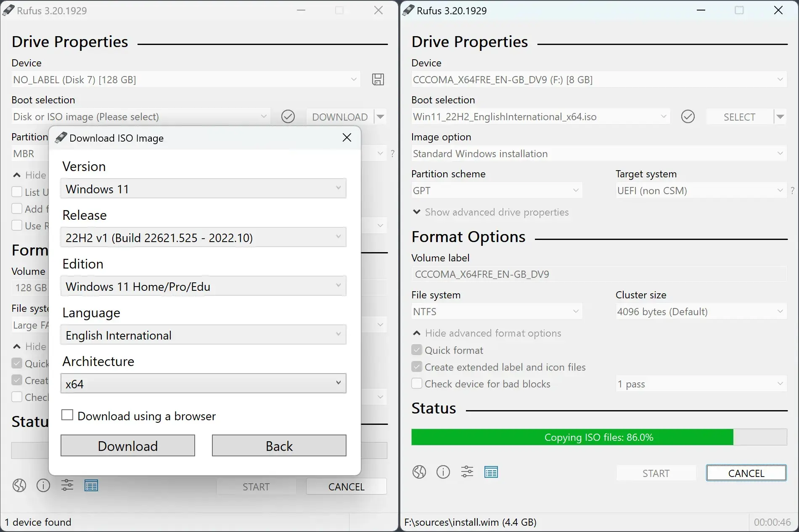Minimize the right Rufus window
This screenshot has height=532, width=799.
pos(701,10)
